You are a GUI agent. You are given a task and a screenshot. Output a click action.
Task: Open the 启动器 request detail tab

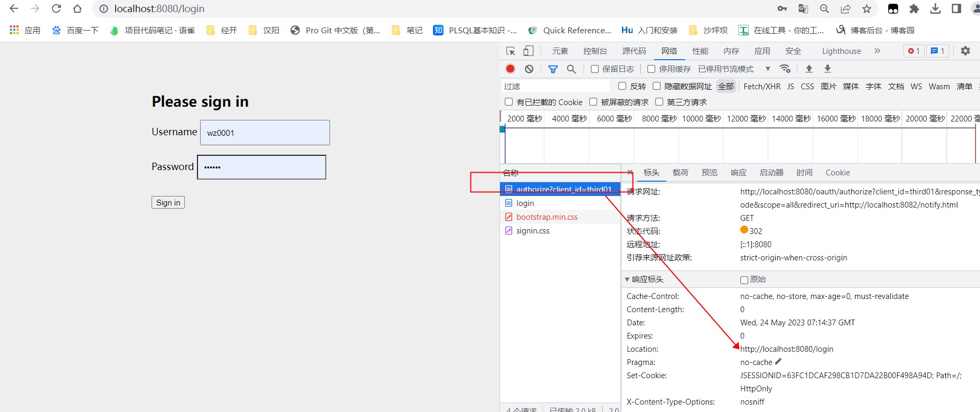(771, 172)
